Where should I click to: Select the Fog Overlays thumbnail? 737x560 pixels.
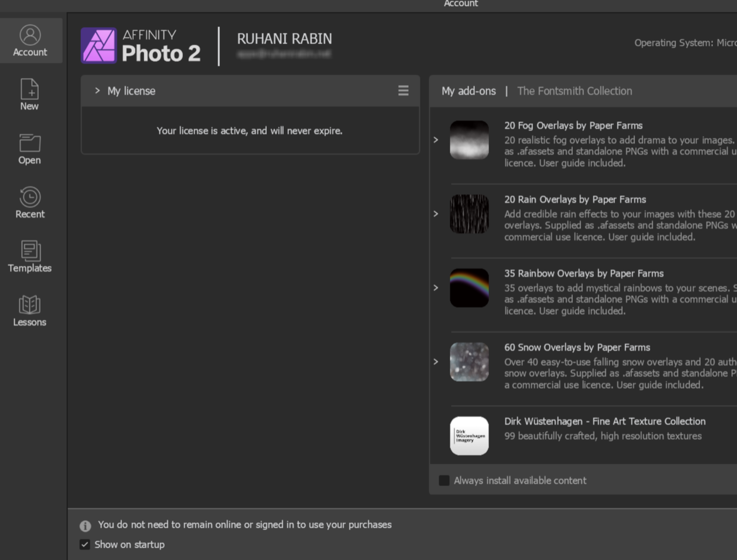click(469, 140)
